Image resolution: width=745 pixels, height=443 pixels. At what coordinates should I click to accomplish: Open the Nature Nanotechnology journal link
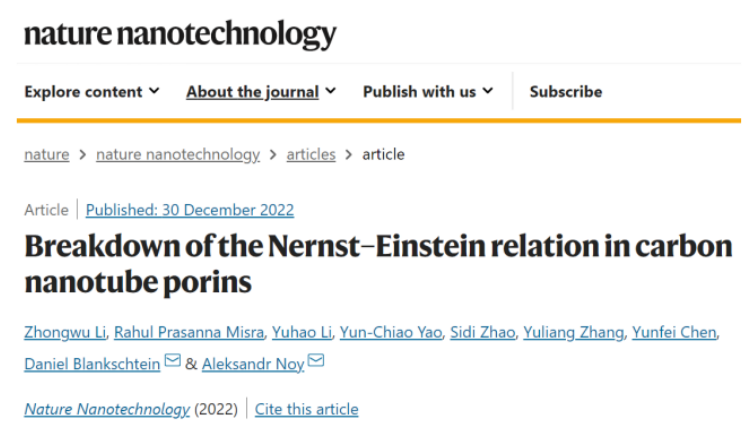pyautogui.click(x=107, y=409)
